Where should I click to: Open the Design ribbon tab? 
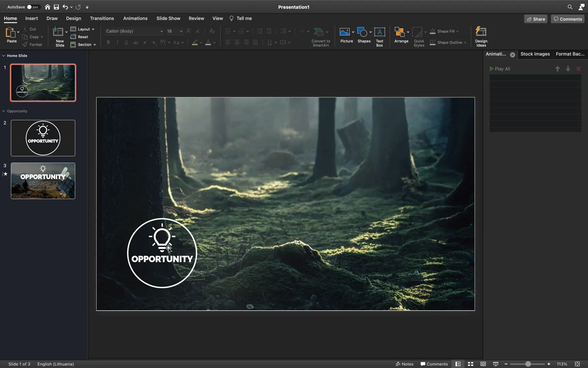73,18
